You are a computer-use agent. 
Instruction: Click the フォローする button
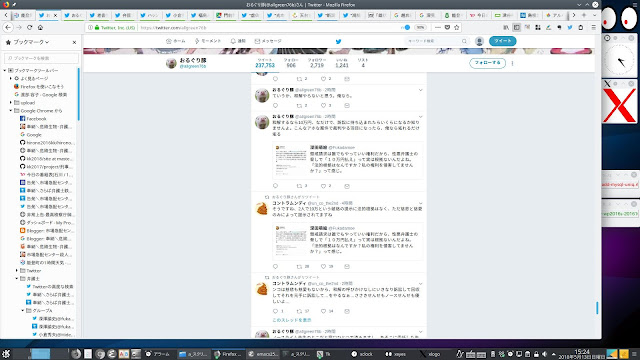click(x=487, y=63)
